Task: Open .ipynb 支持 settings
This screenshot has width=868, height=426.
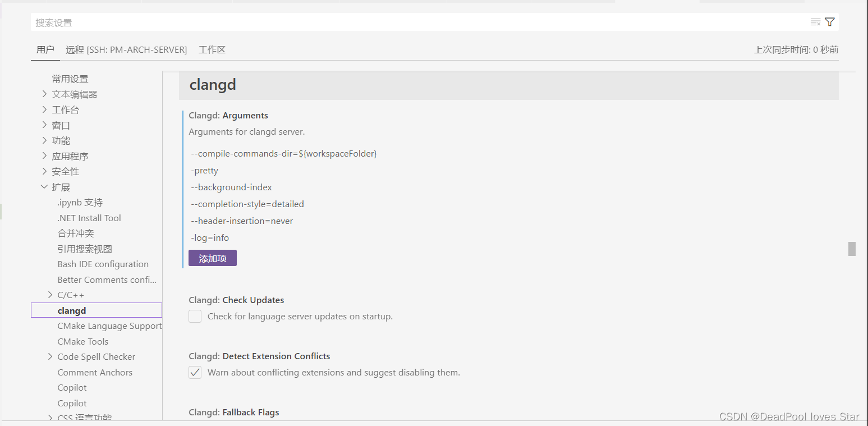Action: click(x=80, y=203)
